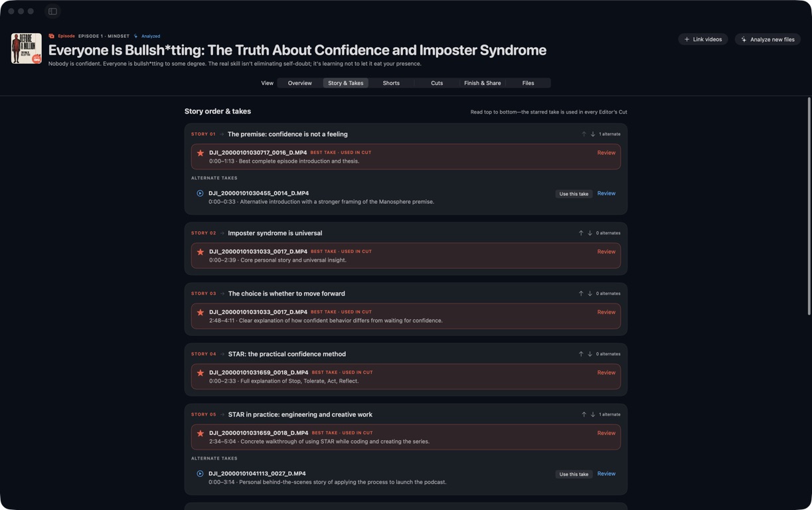Image resolution: width=812 pixels, height=510 pixels.
Task: Review Story 01 best take
Action: (x=606, y=153)
